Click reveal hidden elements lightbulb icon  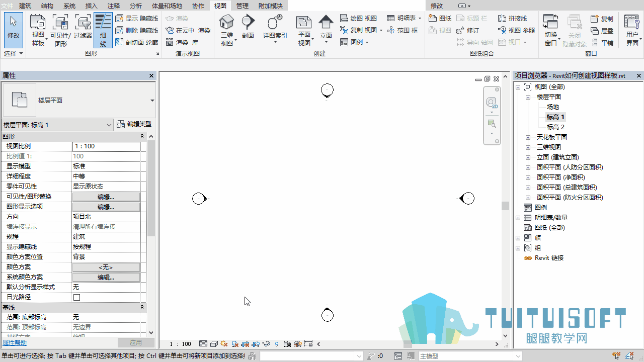click(276, 344)
